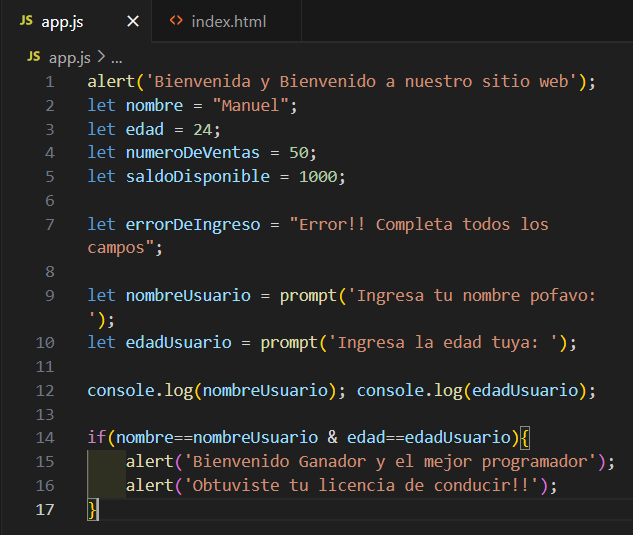Click the variable saldoDisponible
The height and width of the screenshot is (535, 633).
[198, 177]
